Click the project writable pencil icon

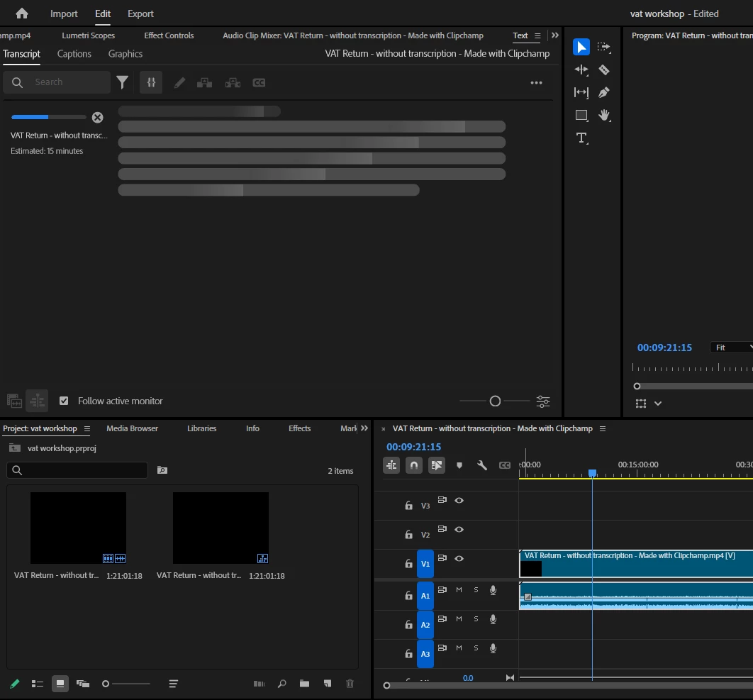pyautogui.click(x=14, y=683)
